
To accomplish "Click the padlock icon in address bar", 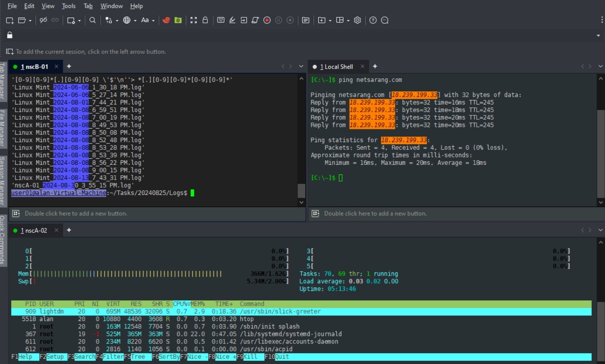I will point(10,35).
